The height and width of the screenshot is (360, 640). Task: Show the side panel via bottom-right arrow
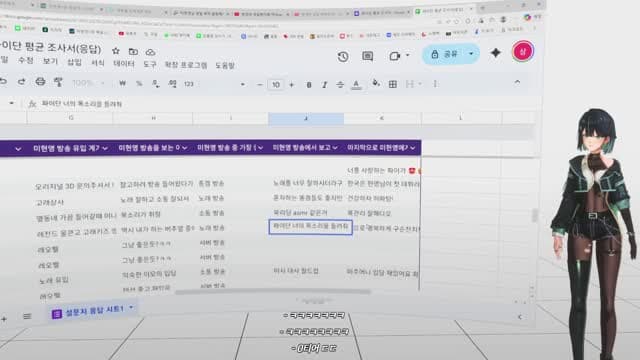tap(520, 317)
